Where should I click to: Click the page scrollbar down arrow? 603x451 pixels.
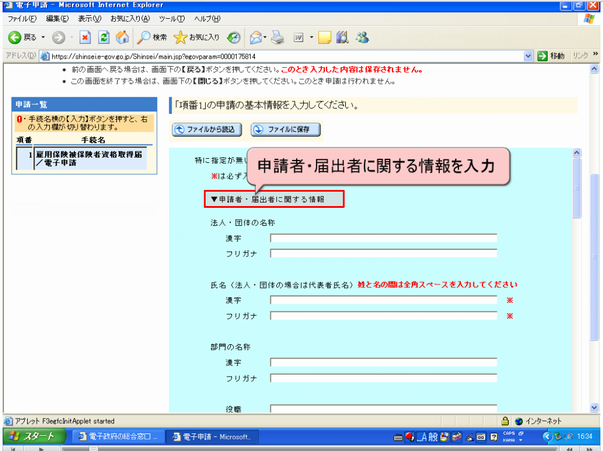pyautogui.click(x=594, y=408)
